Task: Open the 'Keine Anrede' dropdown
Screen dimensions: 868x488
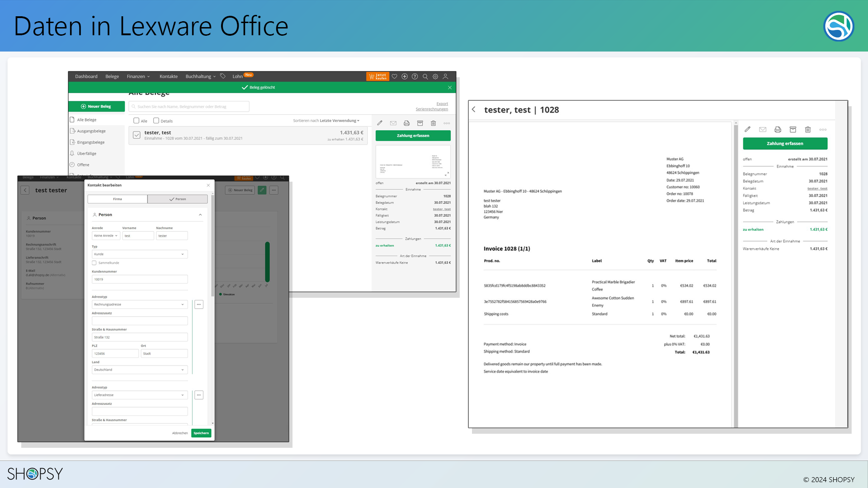Action: tap(106, 236)
